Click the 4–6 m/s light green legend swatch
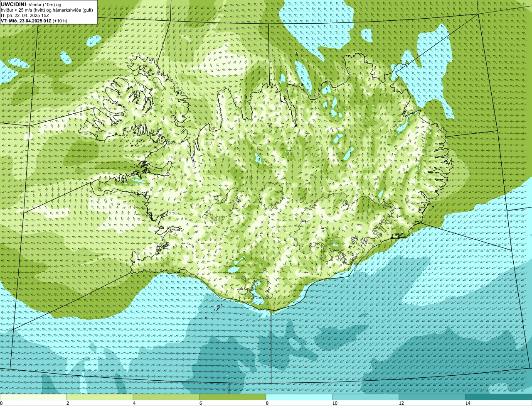The height and width of the screenshot is (406, 532). pos(166,397)
